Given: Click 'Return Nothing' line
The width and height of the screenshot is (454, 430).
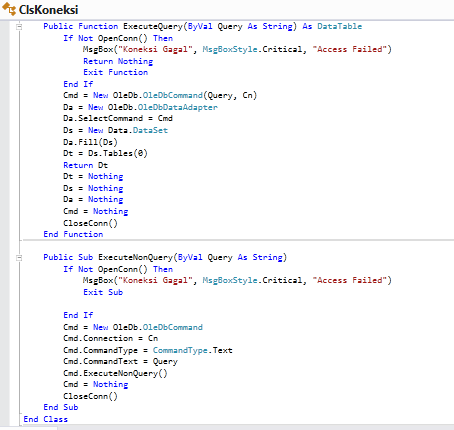Looking at the screenshot, I should click(118, 61).
